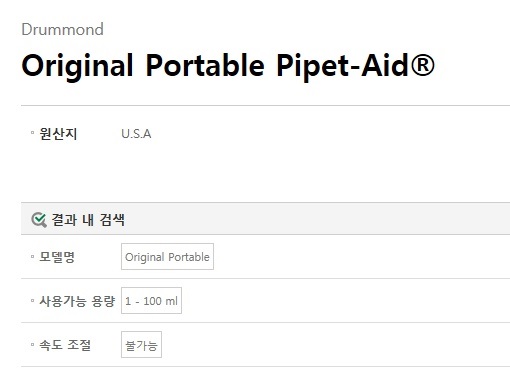Click the word Original in product title

tap(77, 67)
